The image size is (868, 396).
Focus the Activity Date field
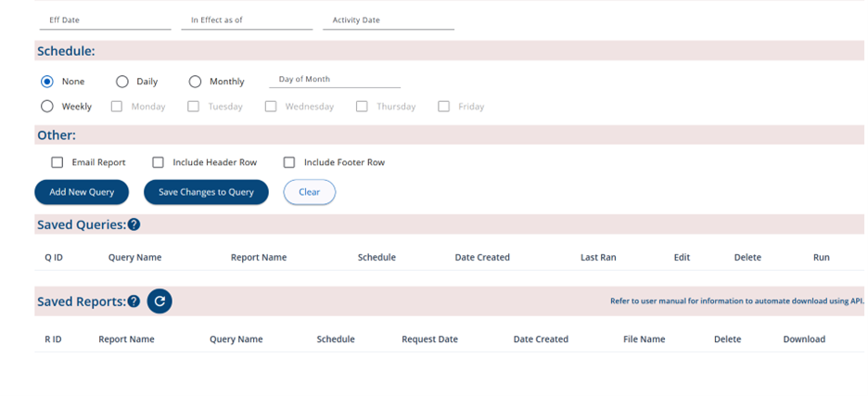[x=389, y=19]
